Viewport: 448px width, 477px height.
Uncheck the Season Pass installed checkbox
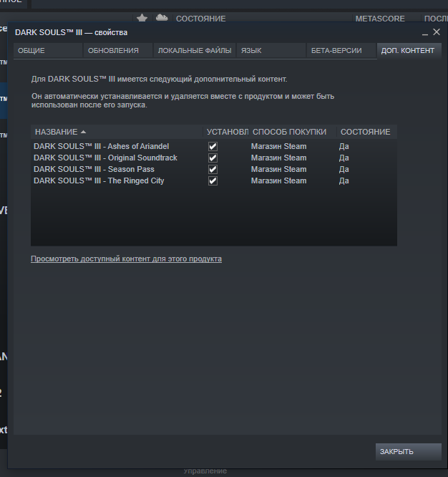pyautogui.click(x=213, y=170)
